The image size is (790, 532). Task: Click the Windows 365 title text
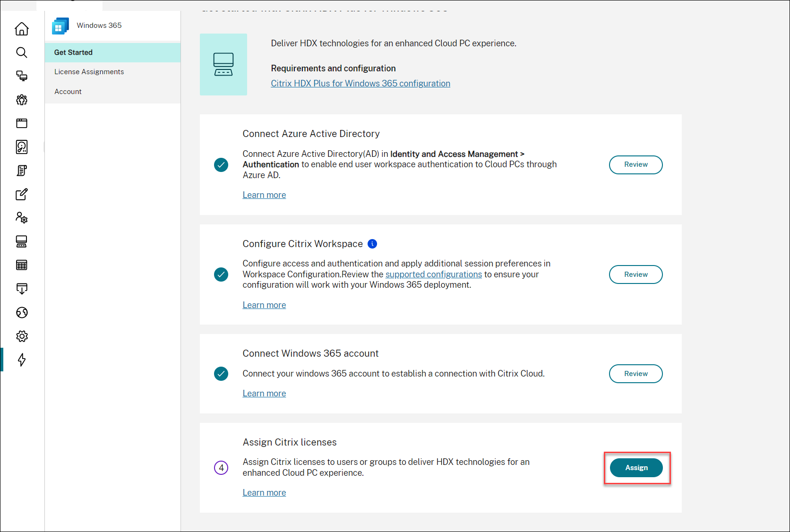(x=99, y=26)
